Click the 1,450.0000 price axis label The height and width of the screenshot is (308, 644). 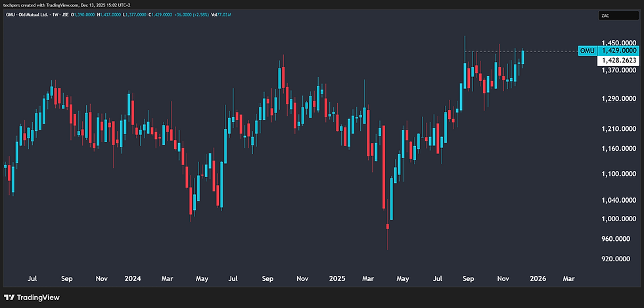[618, 43]
